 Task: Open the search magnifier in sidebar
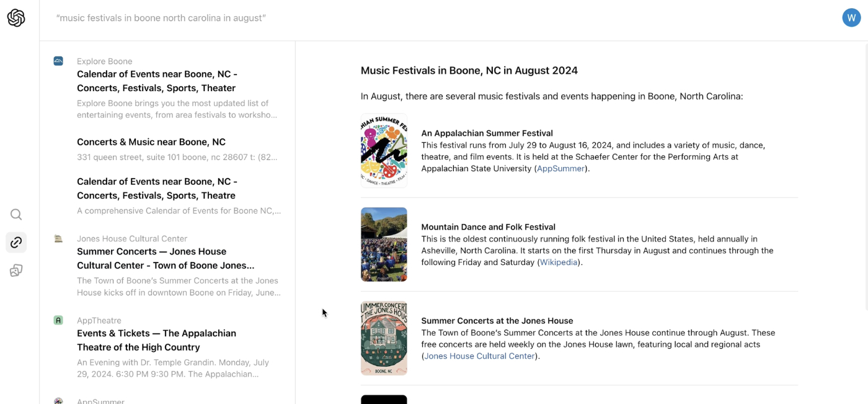click(x=16, y=215)
